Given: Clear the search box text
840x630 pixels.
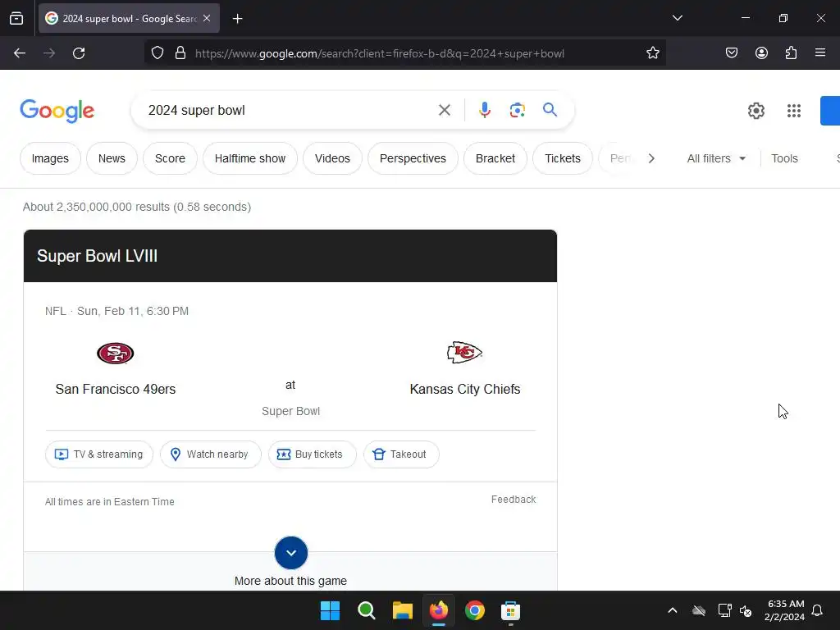Looking at the screenshot, I should click(x=445, y=111).
